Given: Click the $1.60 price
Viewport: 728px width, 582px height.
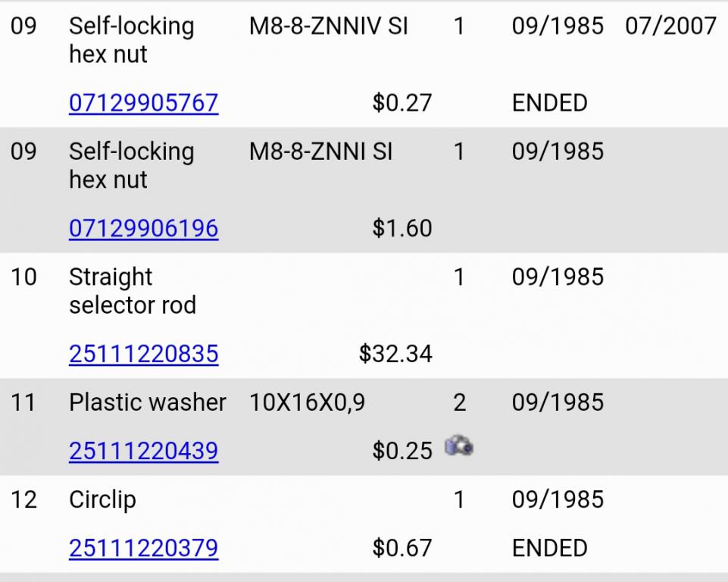Looking at the screenshot, I should [x=401, y=228].
